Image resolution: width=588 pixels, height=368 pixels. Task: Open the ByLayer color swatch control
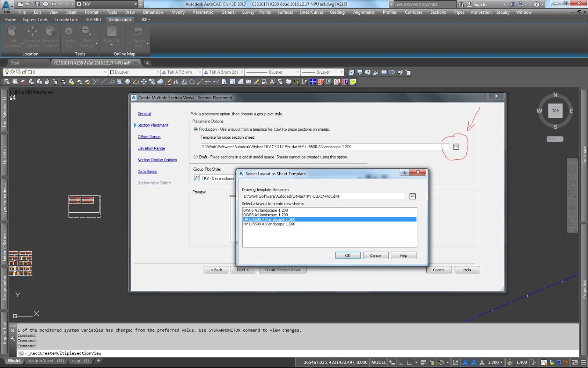(x=134, y=72)
